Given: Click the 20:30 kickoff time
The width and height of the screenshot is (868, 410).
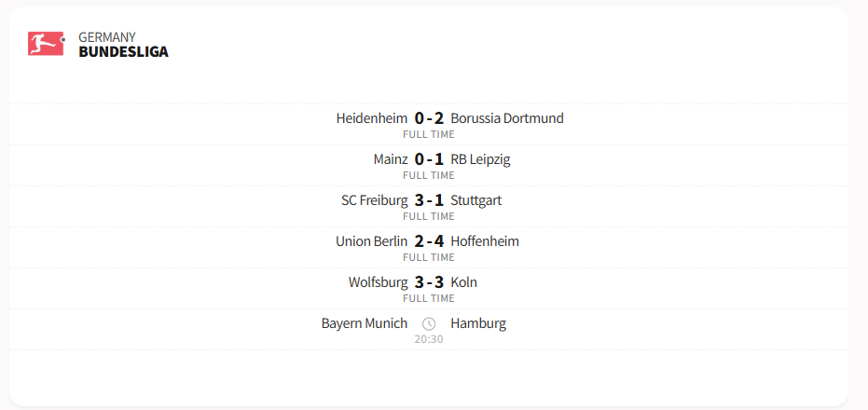Looking at the screenshot, I should pos(429,339).
